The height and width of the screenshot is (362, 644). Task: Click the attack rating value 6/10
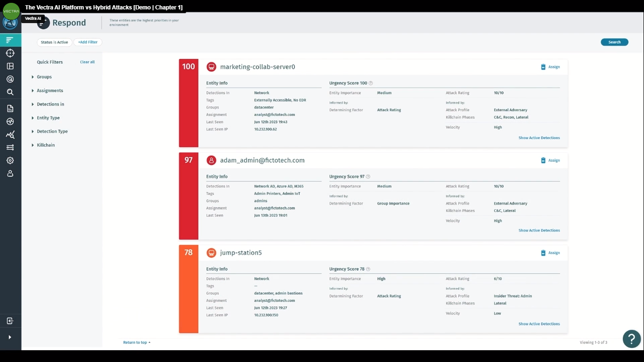(x=498, y=279)
